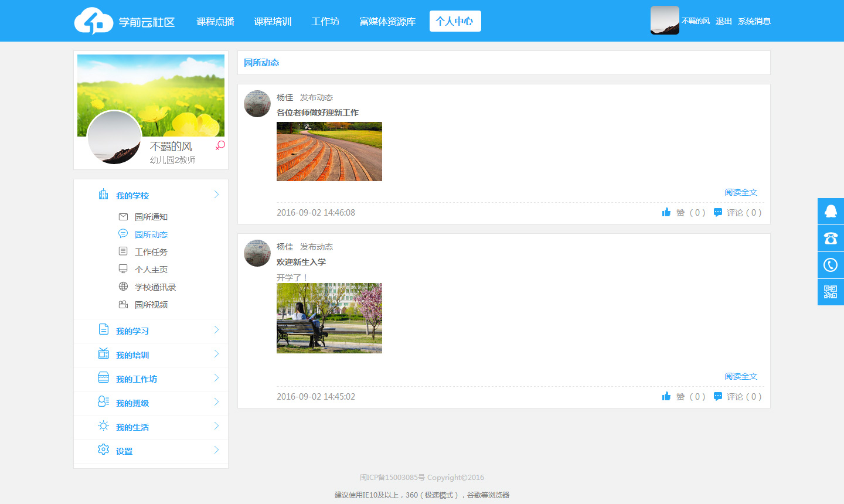Expand the 我的培训 section arrow

click(x=216, y=354)
